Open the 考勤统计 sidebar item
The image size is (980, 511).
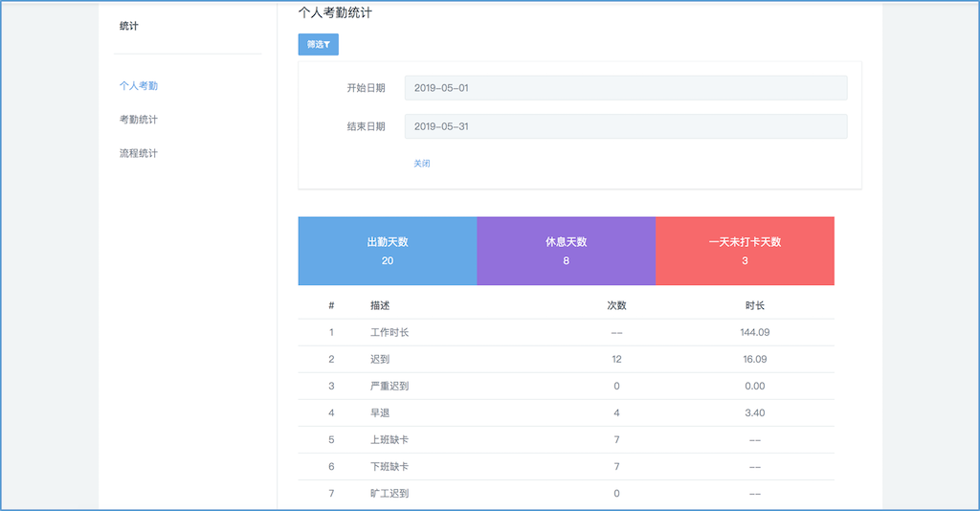pos(139,120)
